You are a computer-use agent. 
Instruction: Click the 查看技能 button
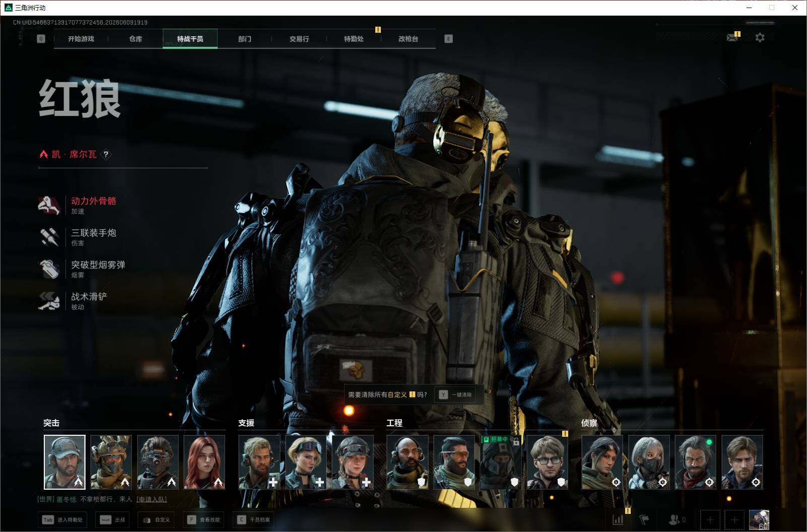(x=204, y=520)
